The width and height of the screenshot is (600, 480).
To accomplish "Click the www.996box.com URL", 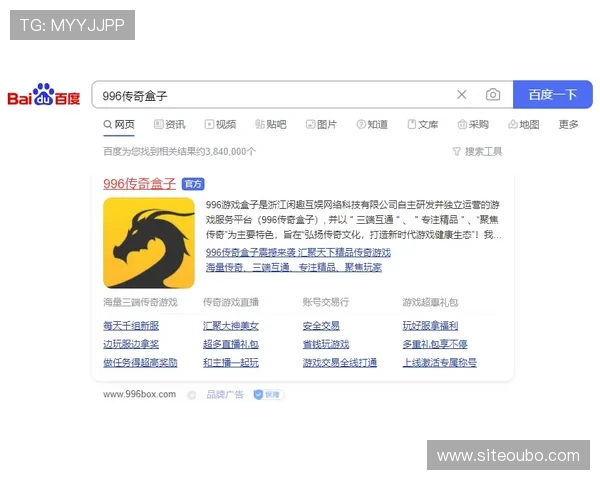I will tap(139, 394).
